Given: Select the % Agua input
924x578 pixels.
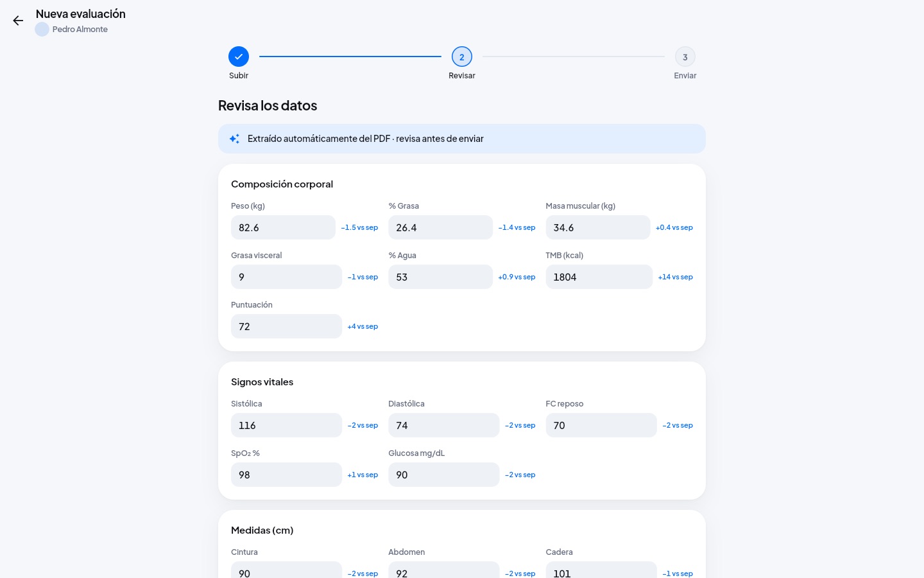Looking at the screenshot, I should point(440,277).
